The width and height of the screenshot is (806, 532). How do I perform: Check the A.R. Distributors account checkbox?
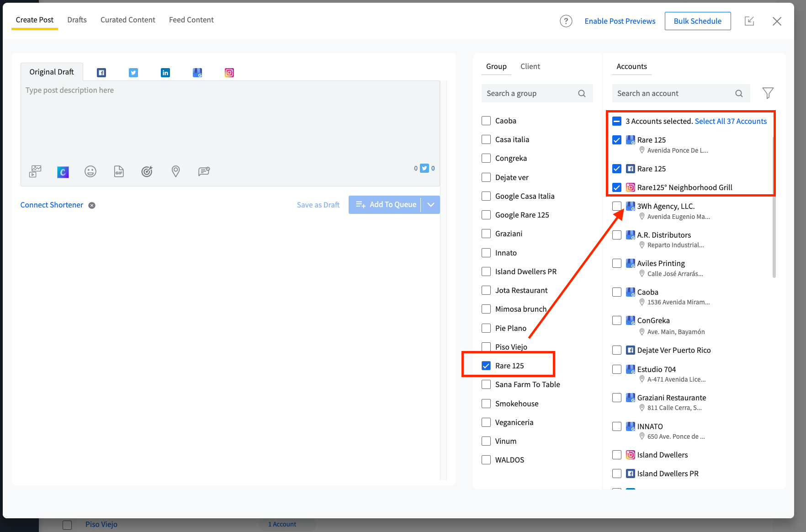click(x=617, y=235)
